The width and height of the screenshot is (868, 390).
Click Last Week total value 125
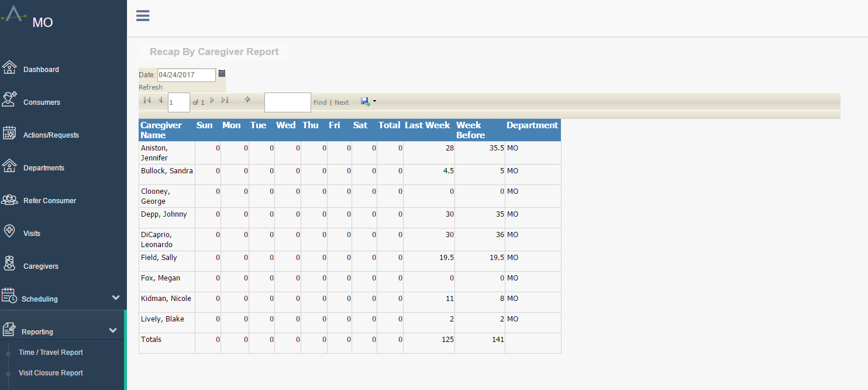click(447, 340)
